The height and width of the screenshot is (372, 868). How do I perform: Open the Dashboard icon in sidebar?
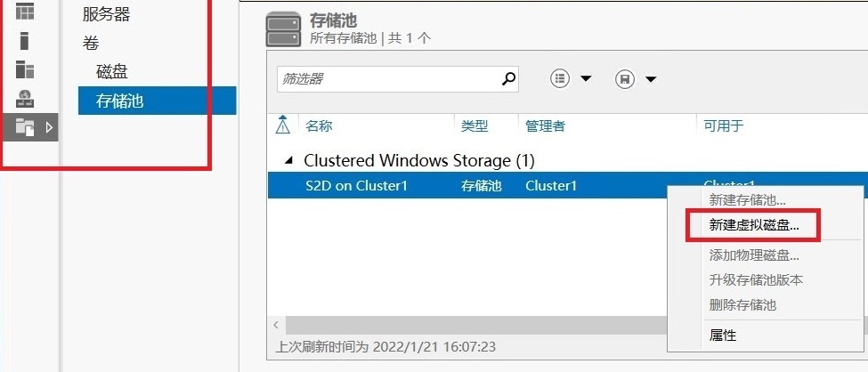point(24,11)
